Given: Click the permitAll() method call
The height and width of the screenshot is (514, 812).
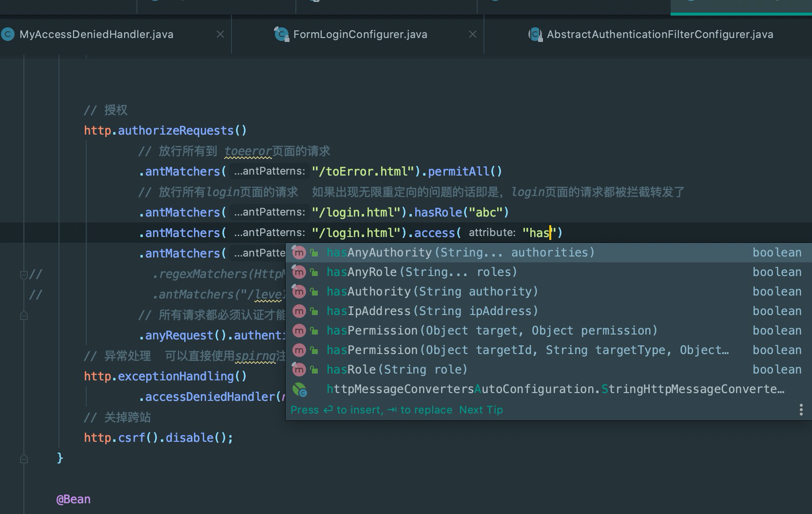Looking at the screenshot, I should tap(465, 172).
